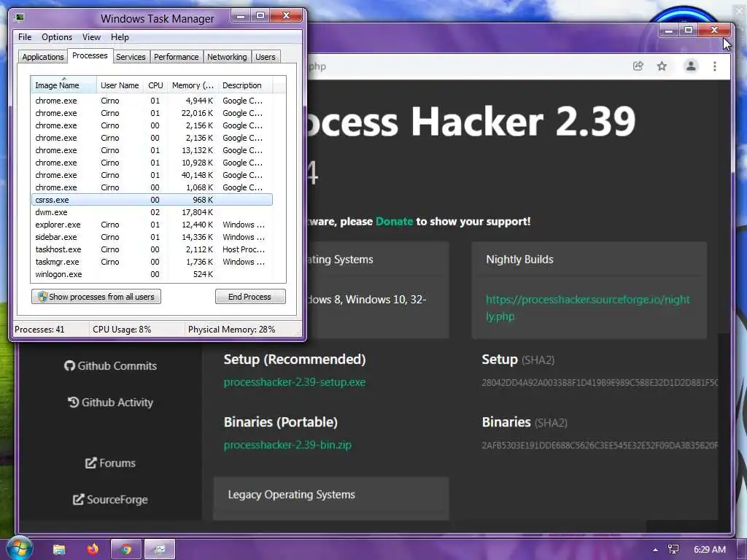This screenshot has width=747, height=560.
Task: Click the End Process button
Action: click(250, 297)
